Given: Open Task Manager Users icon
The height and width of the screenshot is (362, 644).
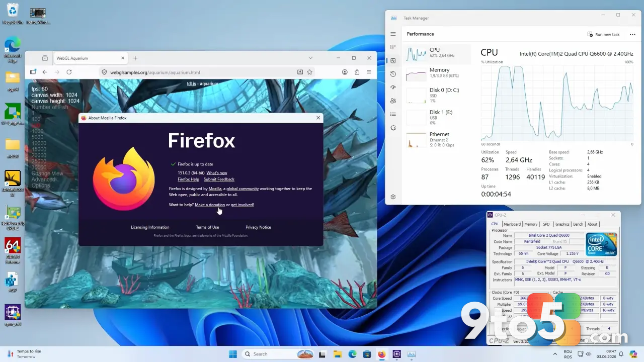Looking at the screenshot, I should (393, 101).
